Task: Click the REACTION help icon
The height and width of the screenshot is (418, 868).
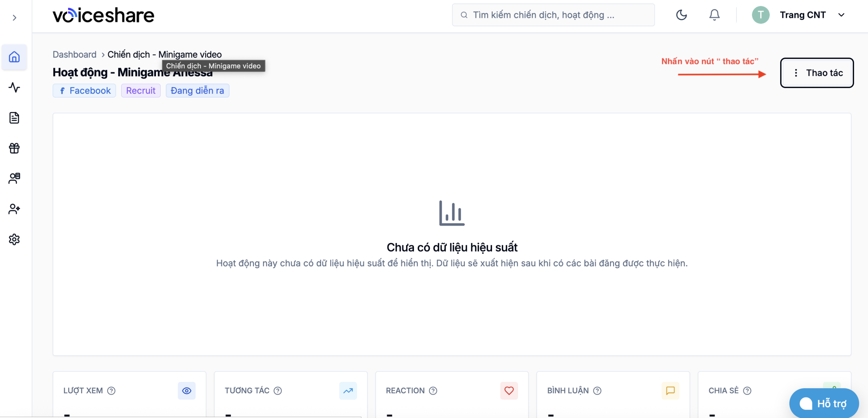Action: [433, 391]
